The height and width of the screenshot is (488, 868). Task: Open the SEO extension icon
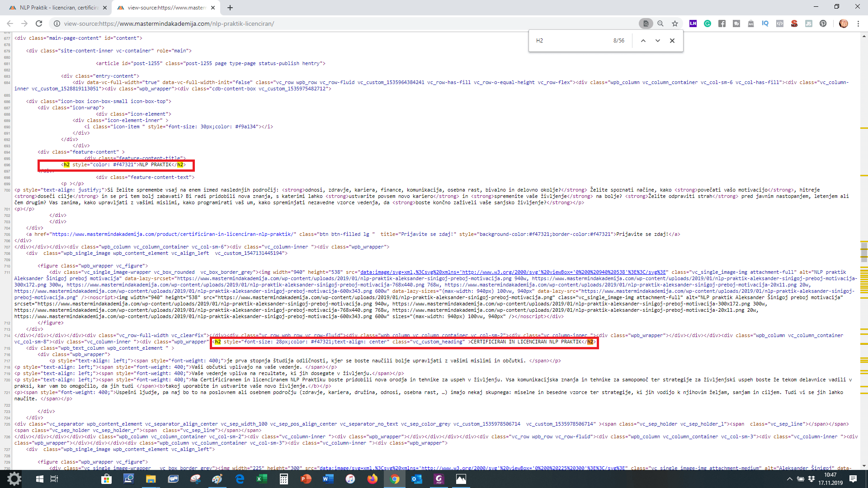pos(794,23)
